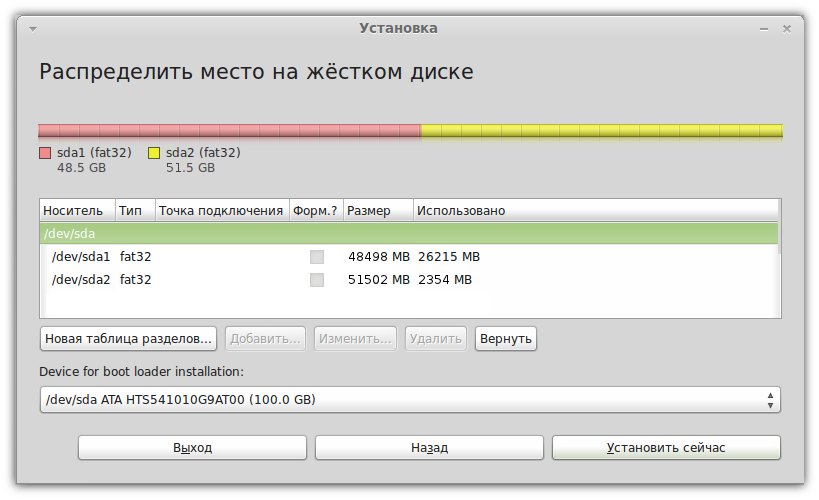Click the Удалить button
The image size is (819, 500).
click(x=436, y=339)
